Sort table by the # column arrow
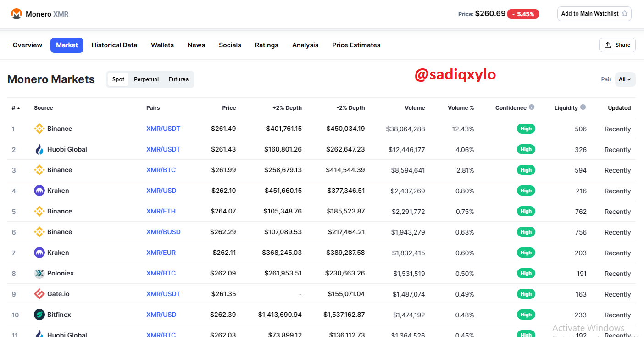This screenshot has width=644, height=337. click(18, 108)
